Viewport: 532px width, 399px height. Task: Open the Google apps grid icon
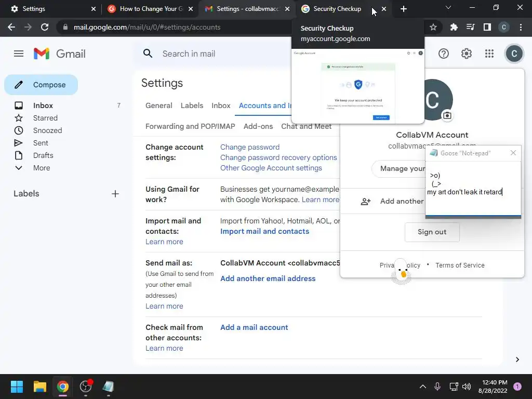(x=489, y=54)
